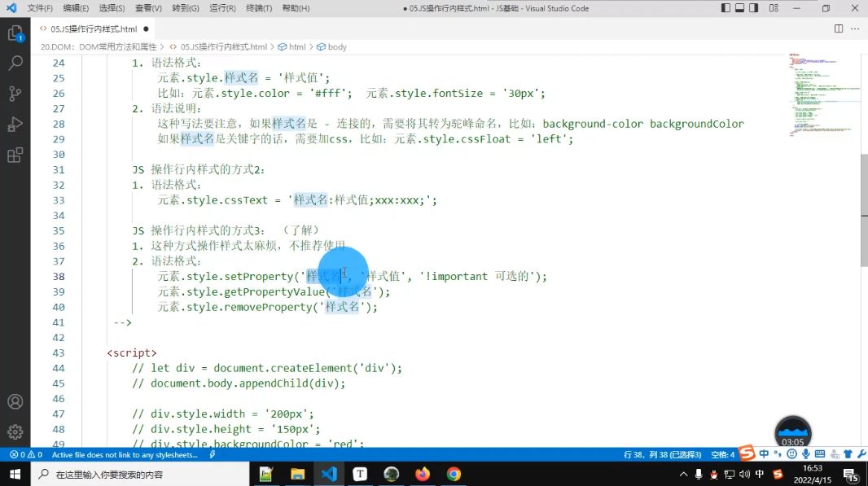Screen dimensions: 868x486
Task: Open the 编辑(E) menu
Action: [76, 8]
